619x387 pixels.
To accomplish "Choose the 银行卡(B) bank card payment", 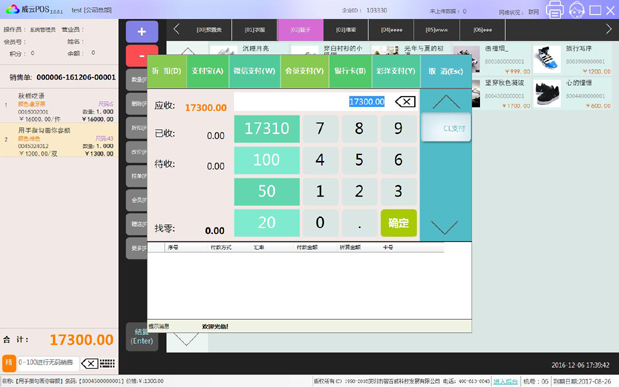I will pos(350,71).
